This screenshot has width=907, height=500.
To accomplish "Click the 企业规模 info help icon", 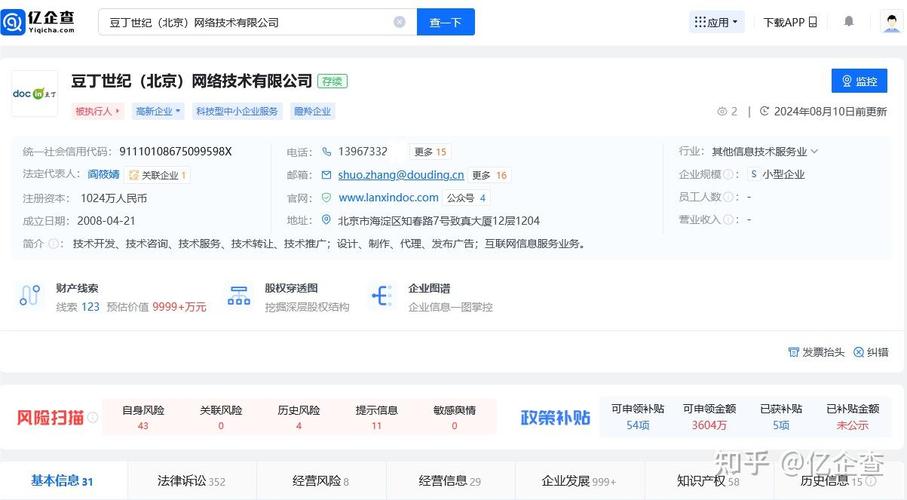I will coord(728,174).
